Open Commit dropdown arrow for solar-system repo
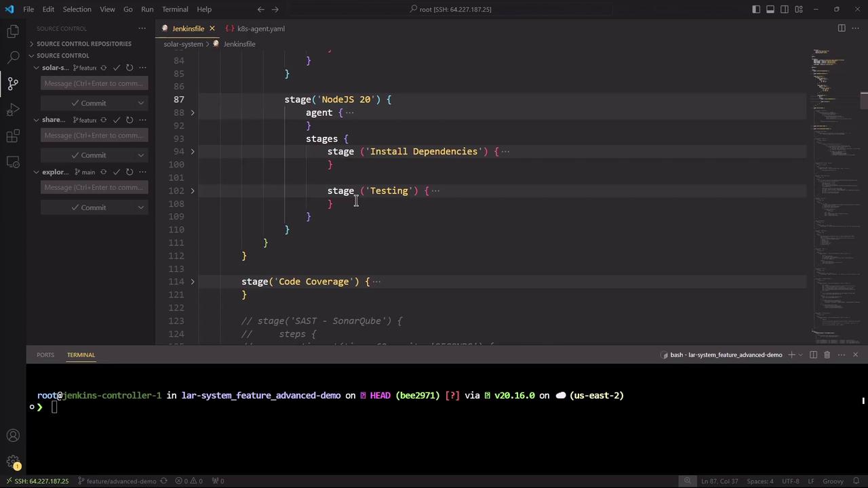 coord(141,103)
